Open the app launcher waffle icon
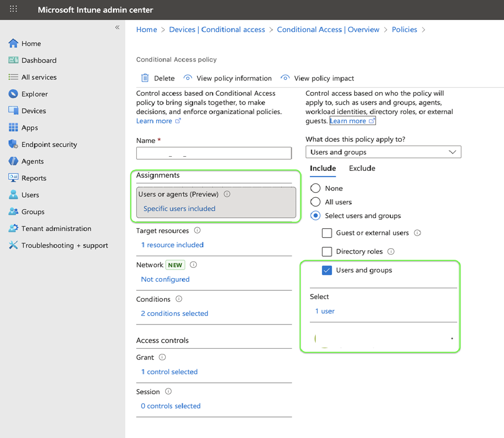504x438 pixels. coord(14,9)
